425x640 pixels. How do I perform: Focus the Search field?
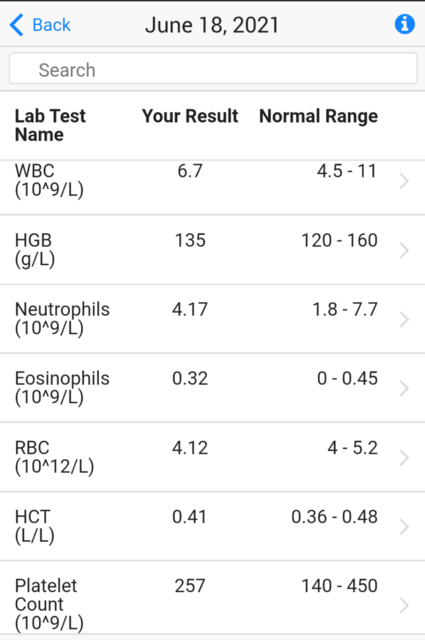click(x=213, y=69)
